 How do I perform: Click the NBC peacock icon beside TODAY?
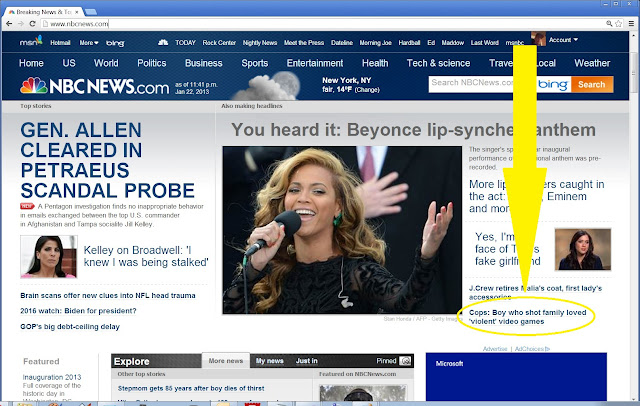pyautogui.click(x=163, y=42)
